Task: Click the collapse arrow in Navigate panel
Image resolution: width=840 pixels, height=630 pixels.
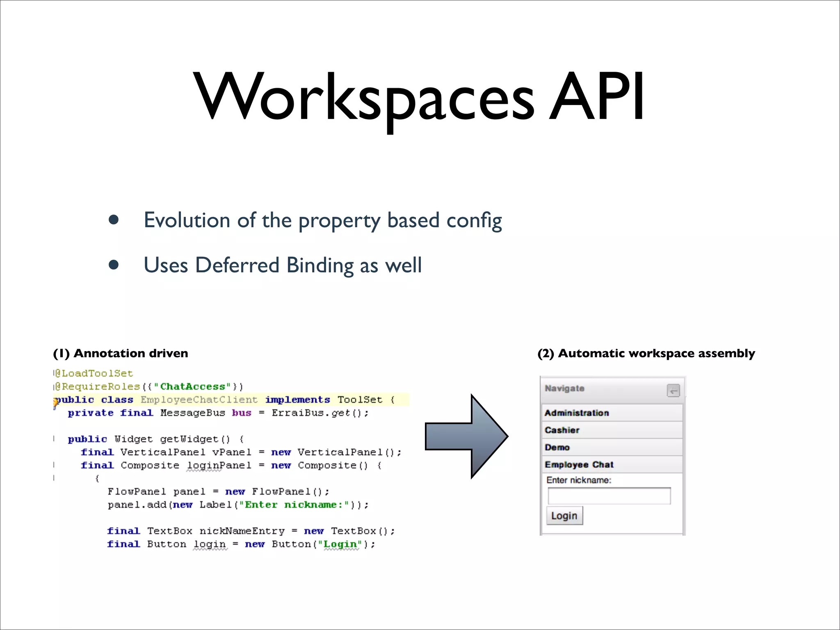Action: pos(673,390)
